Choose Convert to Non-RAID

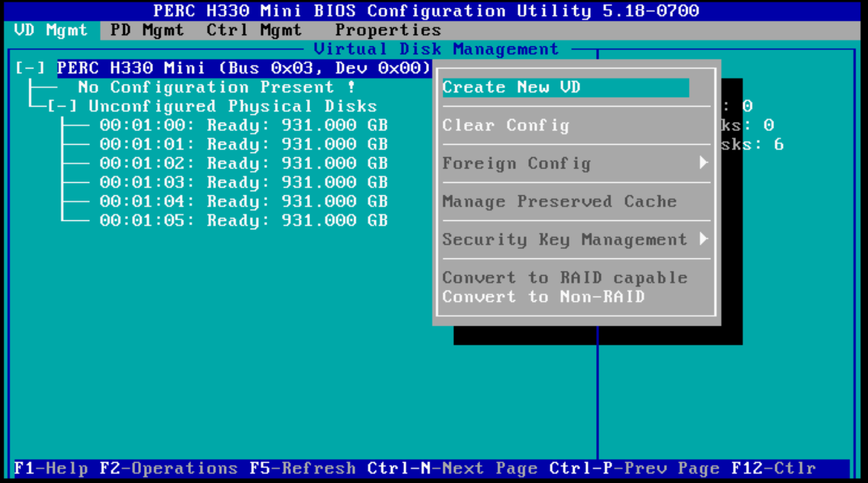click(x=543, y=297)
